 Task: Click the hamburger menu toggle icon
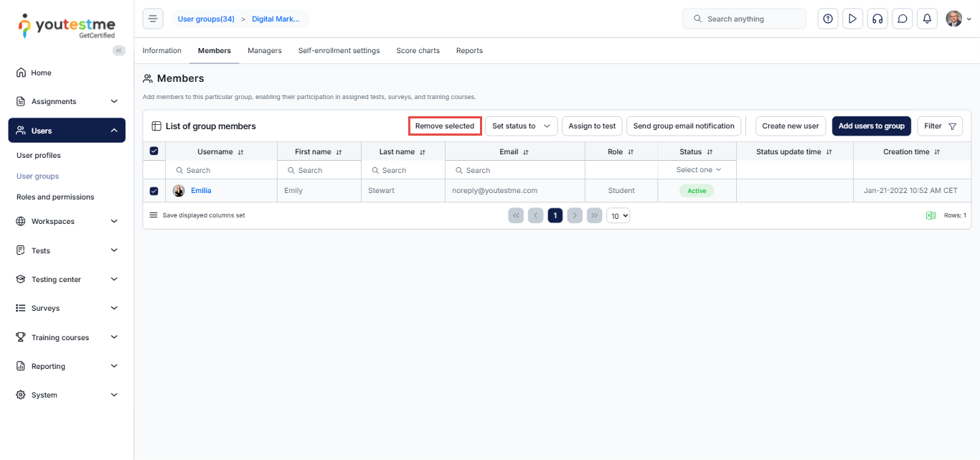click(x=153, y=19)
